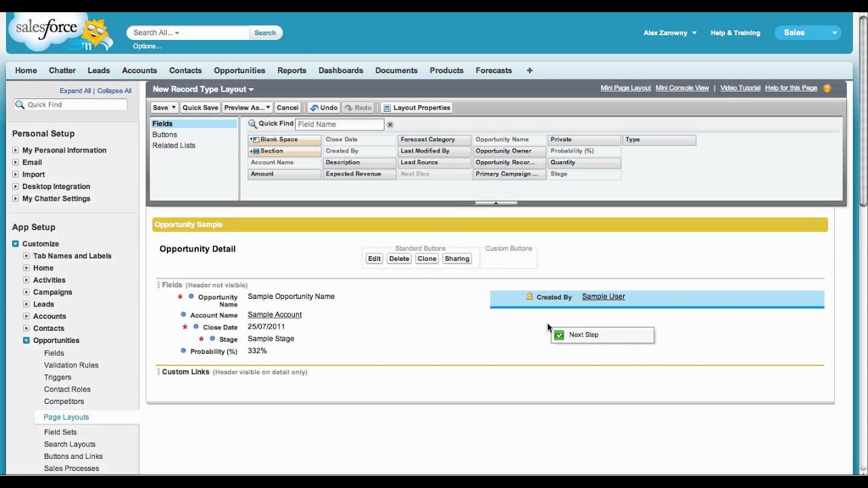Collapse the Opportunities tree node
The image size is (868, 488).
(x=26, y=341)
